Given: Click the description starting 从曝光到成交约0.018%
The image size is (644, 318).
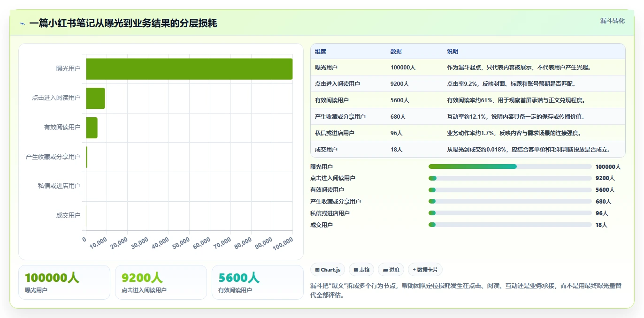Looking at the screenshot, I should [x=529, y=150].
